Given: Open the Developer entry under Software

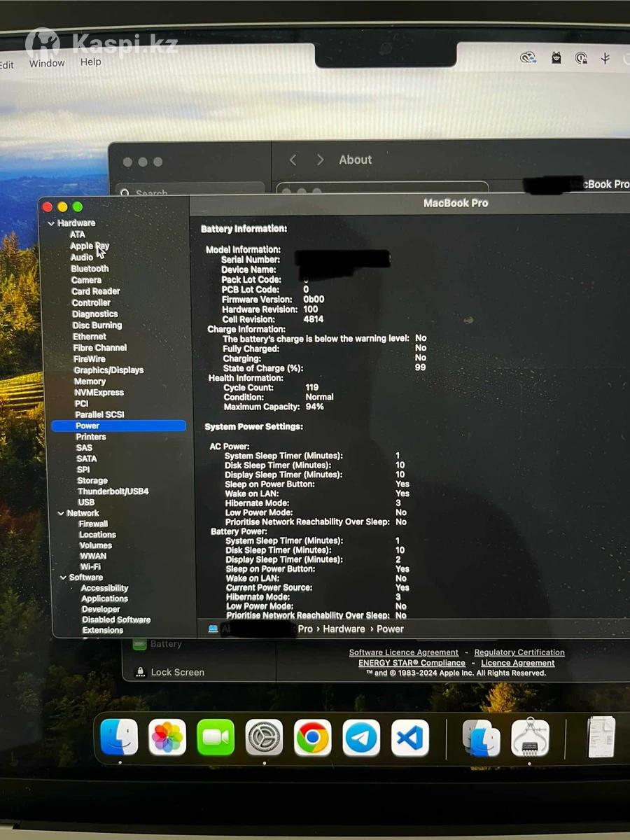Looking at the screenshot, I should 101,609.
